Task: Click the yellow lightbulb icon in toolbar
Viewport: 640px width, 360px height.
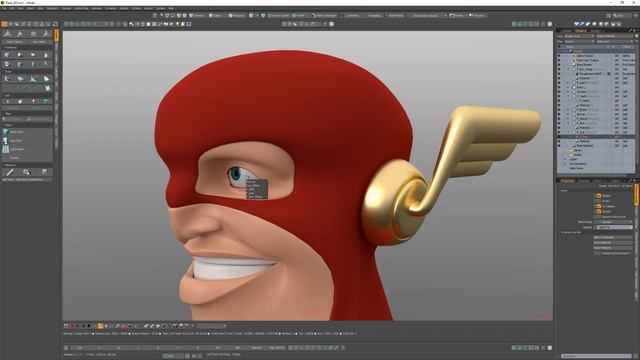Action: [x=177, y=24]
